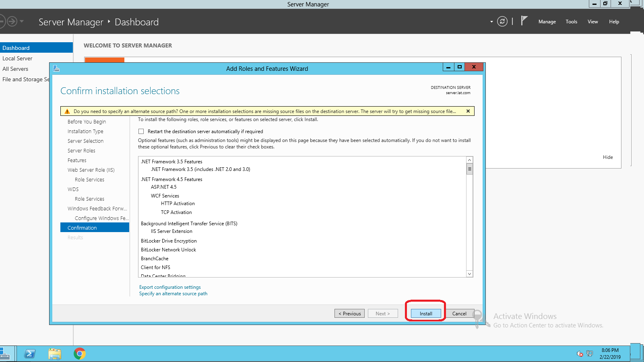Click the speaker volume icon in tray
This screenshot has height=362, width=644.
(580, 354)
